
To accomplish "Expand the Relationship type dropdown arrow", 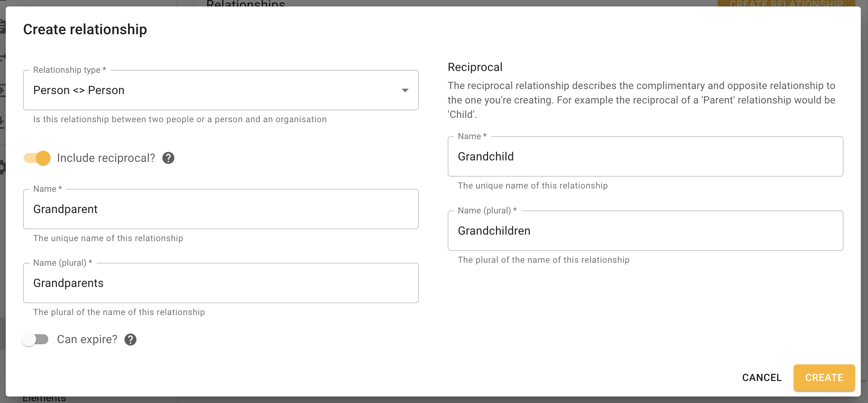I will point(405,90).
